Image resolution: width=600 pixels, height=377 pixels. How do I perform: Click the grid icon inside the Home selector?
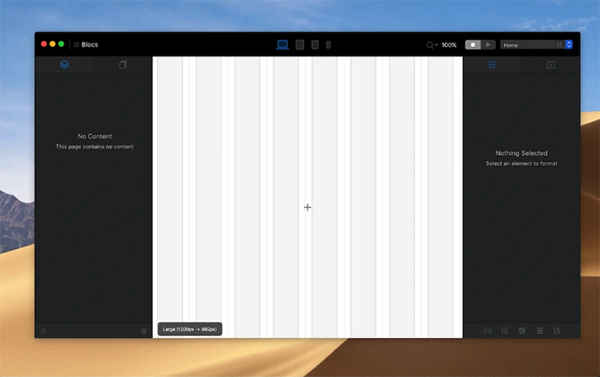(559, 45)
